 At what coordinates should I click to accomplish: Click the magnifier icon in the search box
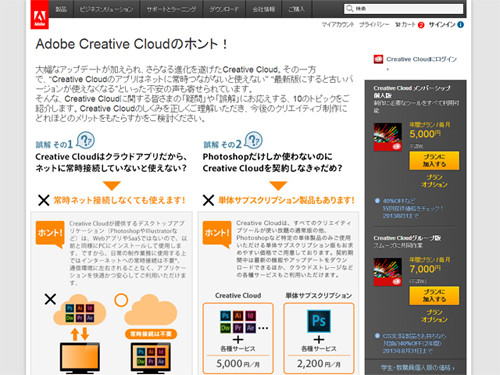[349, 9]
